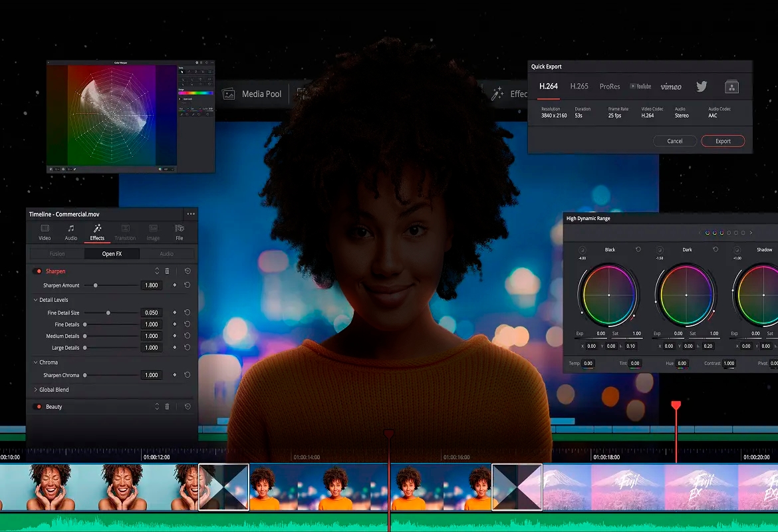This screenshot has height=532, width=778.
Task: Toggle the Beauty effect off
Action: [x=38, y=407]
